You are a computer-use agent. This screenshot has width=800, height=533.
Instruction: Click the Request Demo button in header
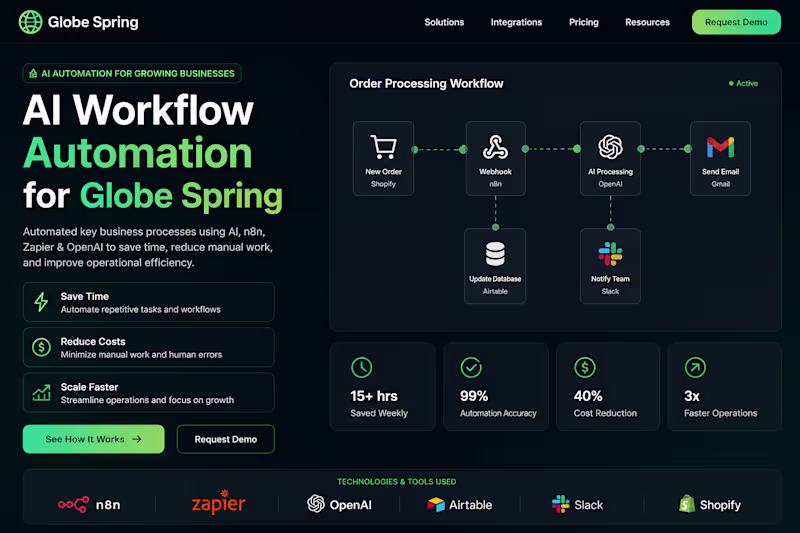tap(736, 22)
